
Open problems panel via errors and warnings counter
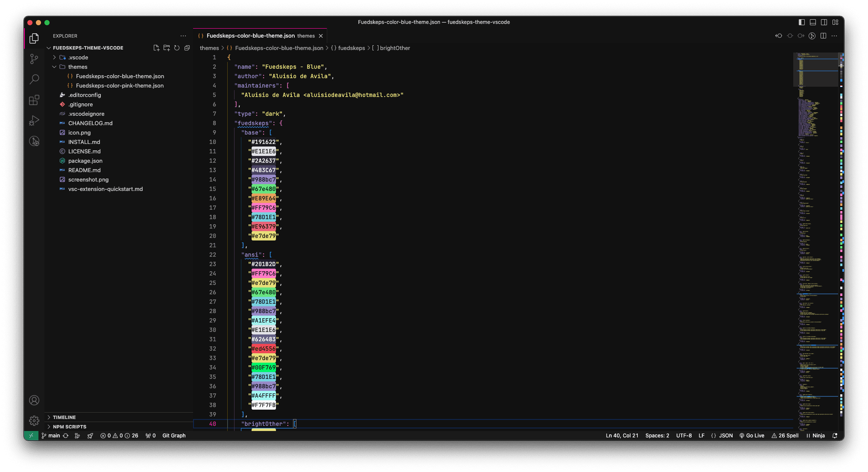(119, 436)
